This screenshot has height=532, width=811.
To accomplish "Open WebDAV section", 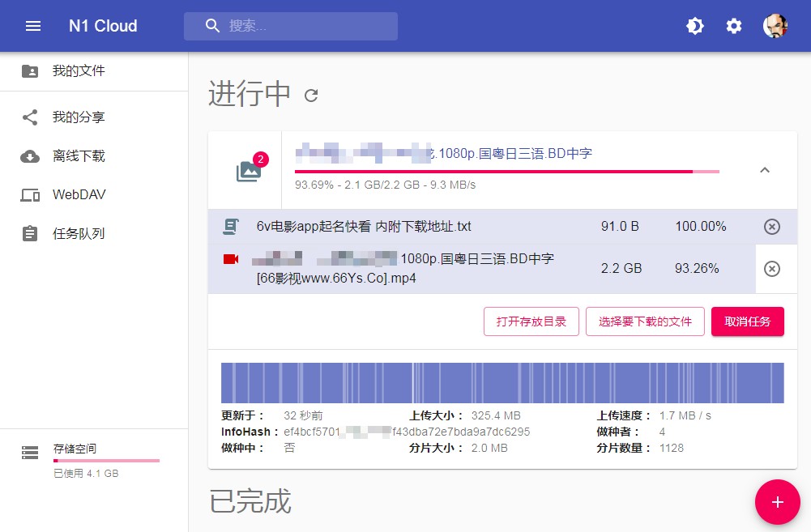I will pos(79,195).
